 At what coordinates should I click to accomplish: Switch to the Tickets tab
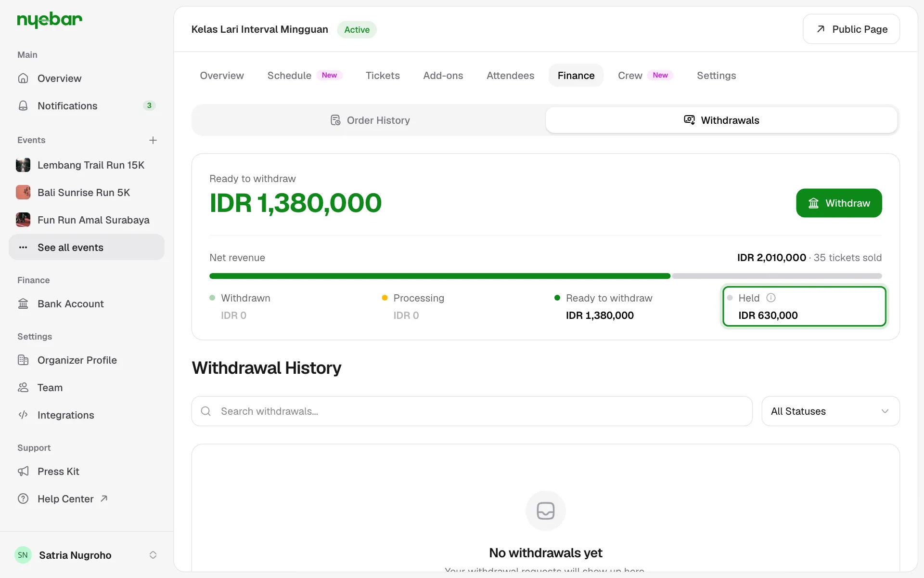click(383, 76)
